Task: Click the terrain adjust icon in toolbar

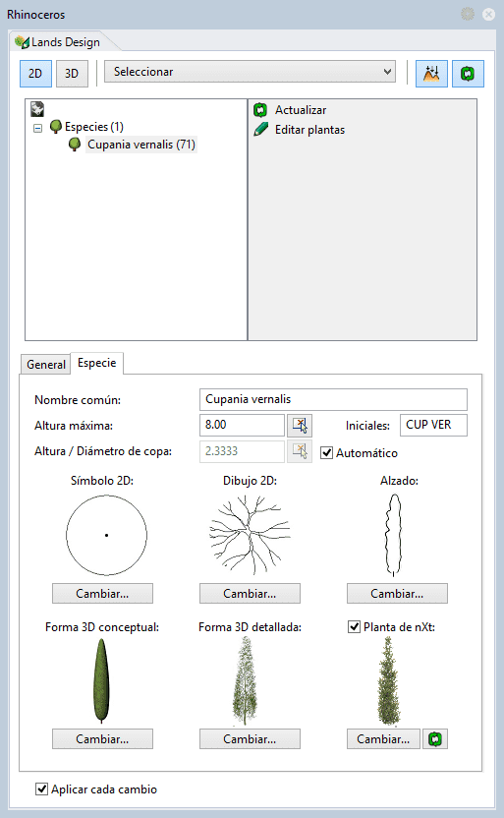Action: [x=431, y=73]
